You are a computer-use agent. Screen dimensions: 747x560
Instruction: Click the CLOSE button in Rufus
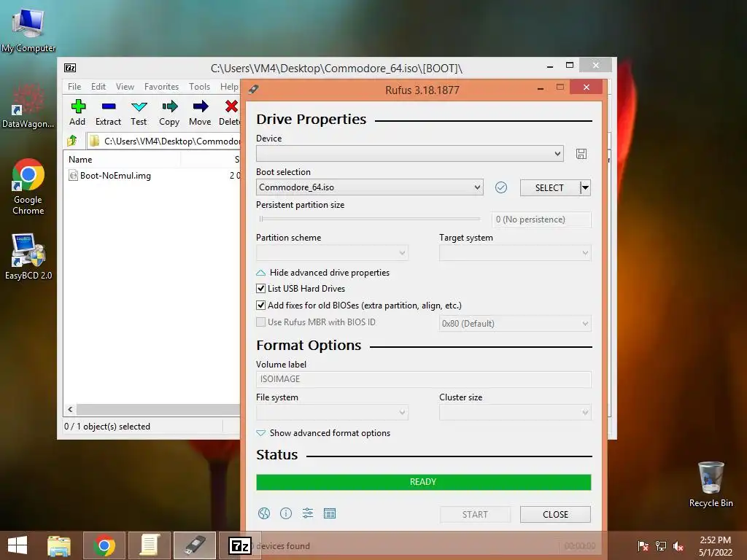(x=555, y=514)
